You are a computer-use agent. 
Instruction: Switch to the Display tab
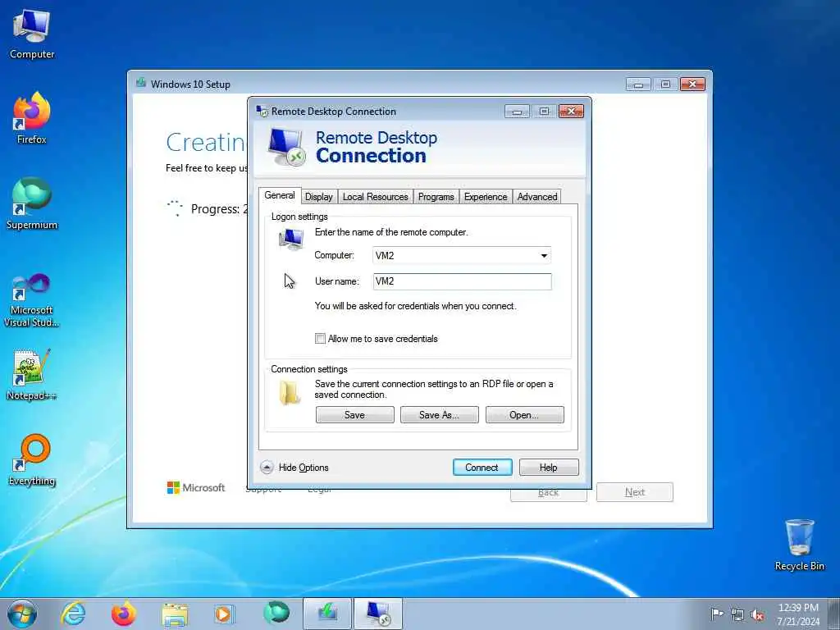(x=319, y=197)
